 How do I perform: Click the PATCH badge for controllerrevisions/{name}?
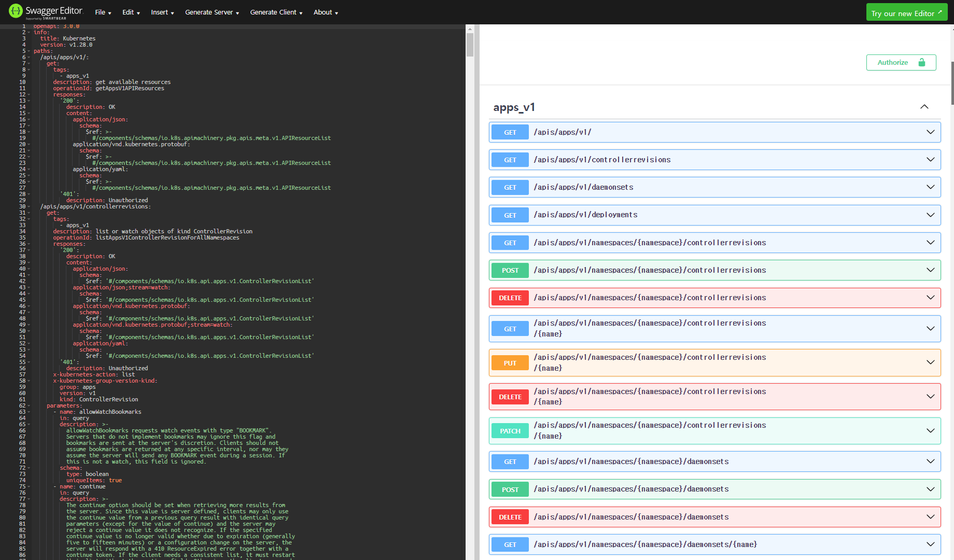tap(510, 431)
